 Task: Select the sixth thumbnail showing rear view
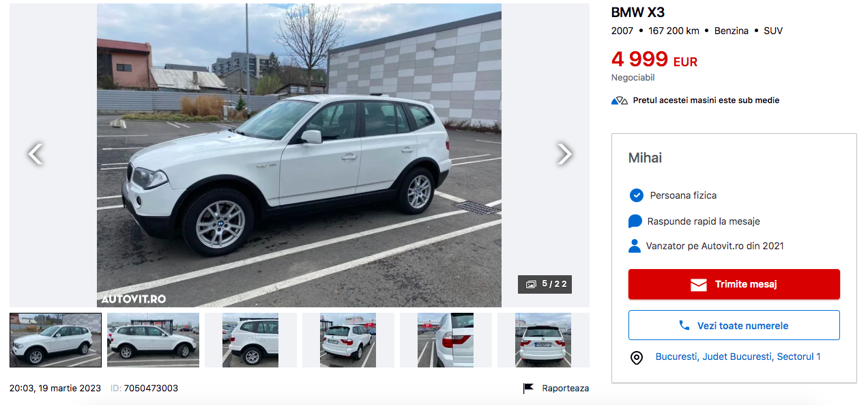point(543,340)
